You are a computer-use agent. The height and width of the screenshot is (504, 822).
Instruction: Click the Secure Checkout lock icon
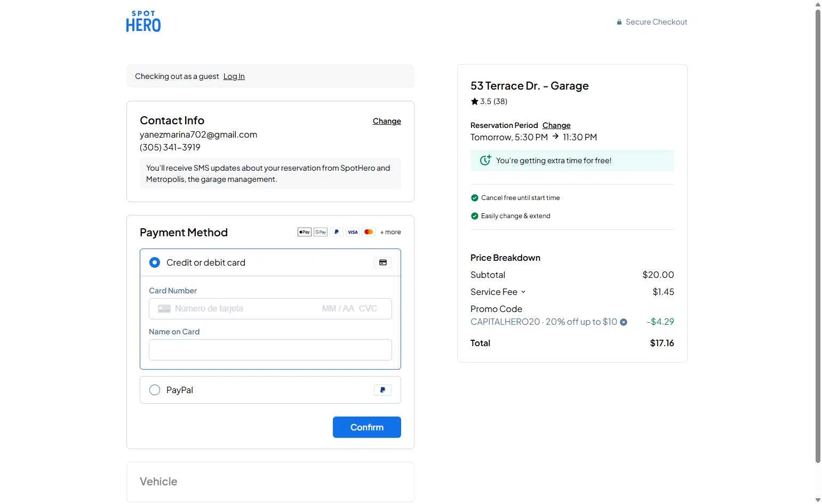(619, 22)
